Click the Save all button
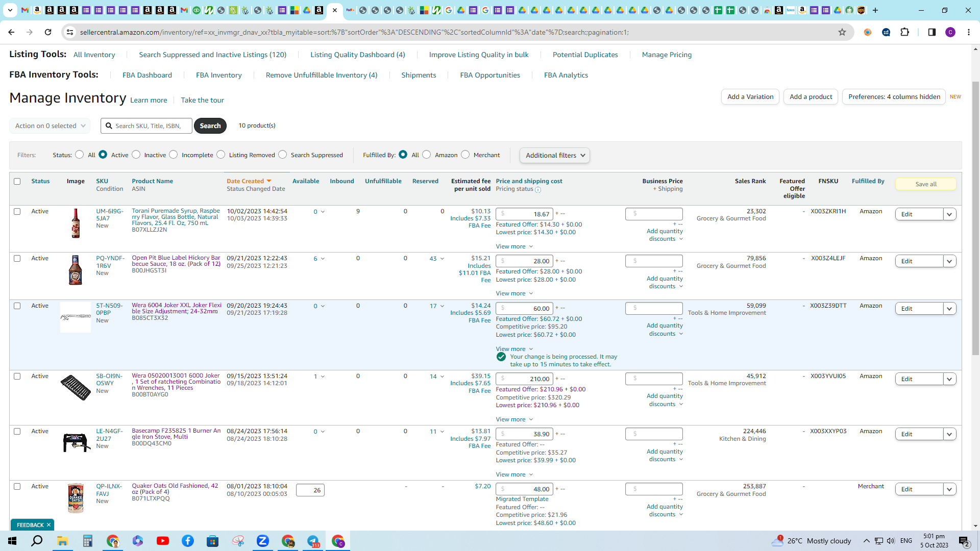The image size is (980, 551). (926, 184)
